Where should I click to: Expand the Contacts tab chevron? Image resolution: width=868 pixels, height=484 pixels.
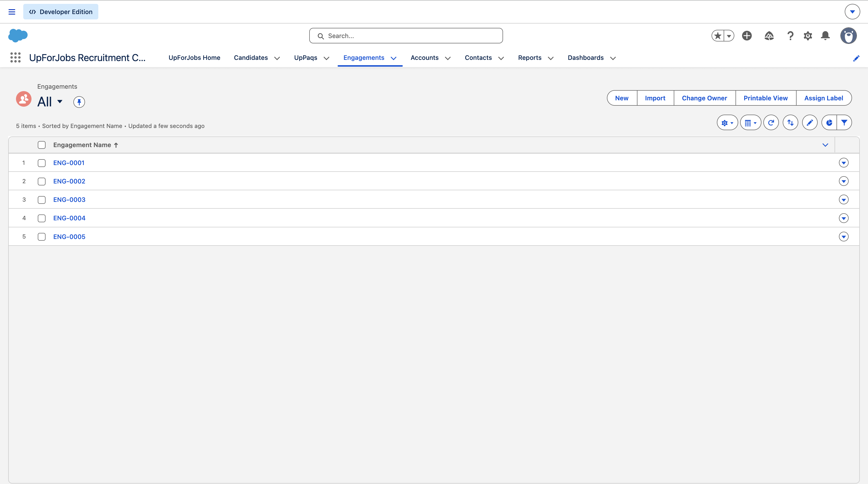coord(501,58)
